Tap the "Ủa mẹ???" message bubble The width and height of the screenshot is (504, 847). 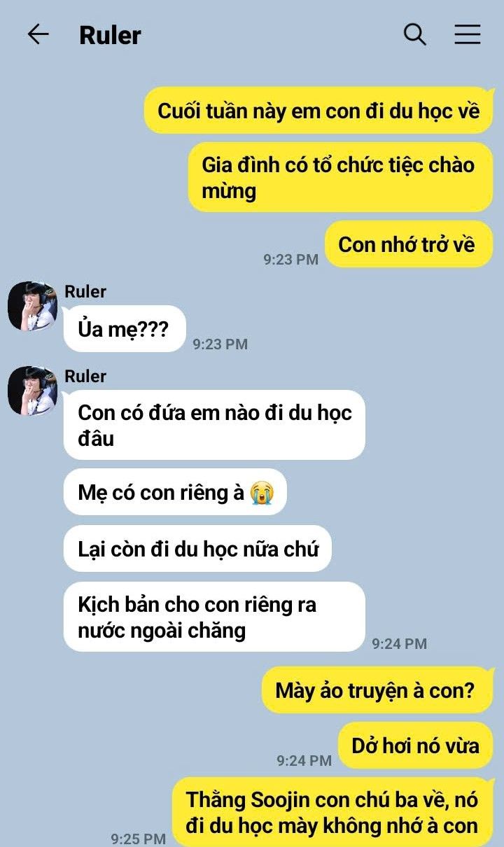125,329
